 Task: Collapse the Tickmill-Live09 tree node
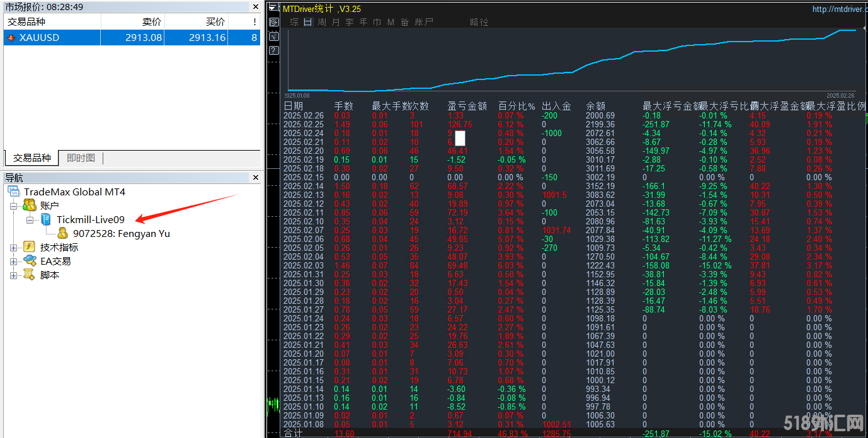[30, 219]
